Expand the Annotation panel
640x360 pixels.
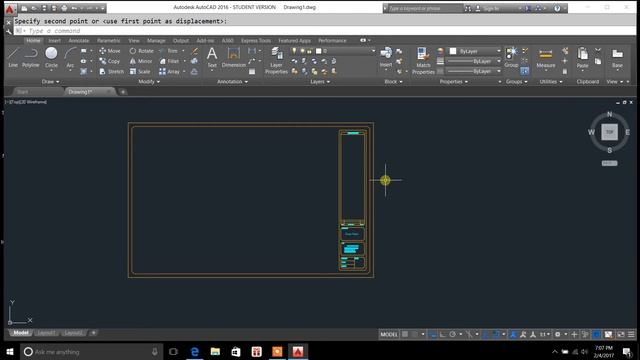(232, 82)
